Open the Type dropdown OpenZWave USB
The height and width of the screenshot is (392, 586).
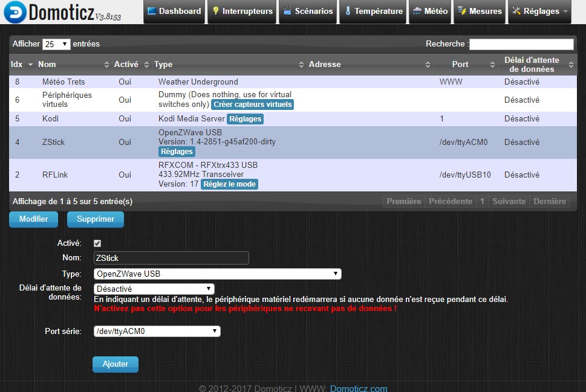coord(218,274)
